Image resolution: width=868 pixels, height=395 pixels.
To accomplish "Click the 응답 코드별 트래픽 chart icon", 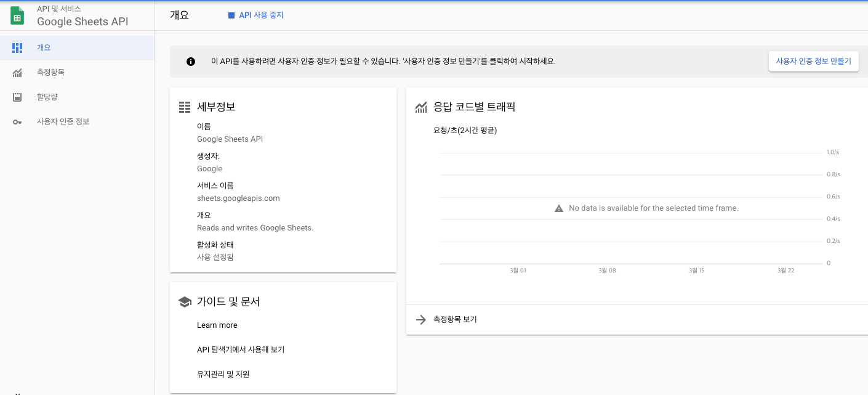I will click(421, 107).
